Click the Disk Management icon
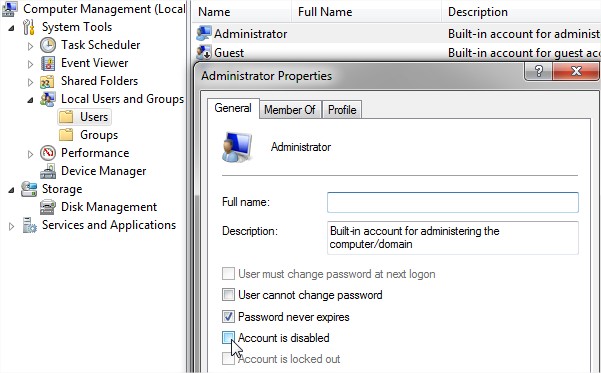Viewport: 601px width, 373px height. 48,207
